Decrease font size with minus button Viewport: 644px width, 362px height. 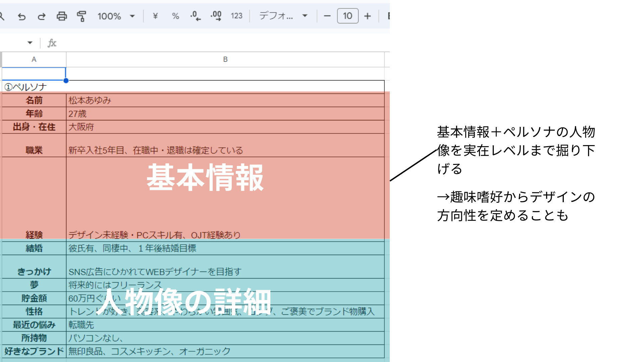tap(327, 16)
